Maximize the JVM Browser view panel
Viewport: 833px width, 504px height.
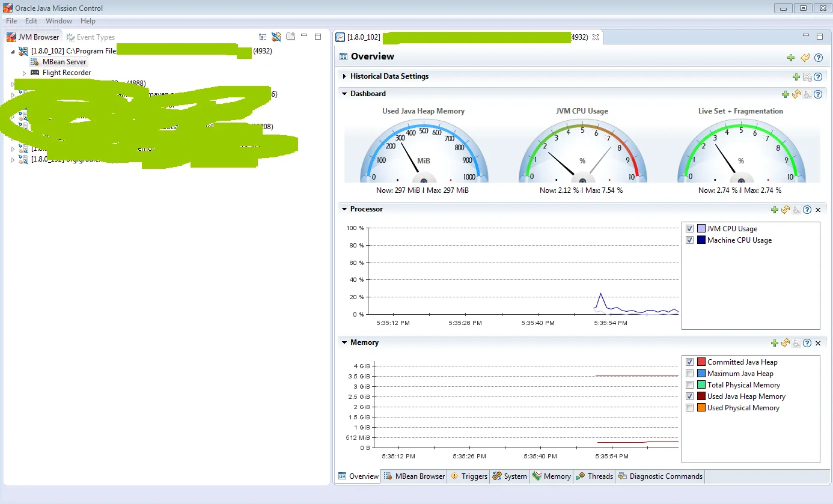[x=318, y=37]
